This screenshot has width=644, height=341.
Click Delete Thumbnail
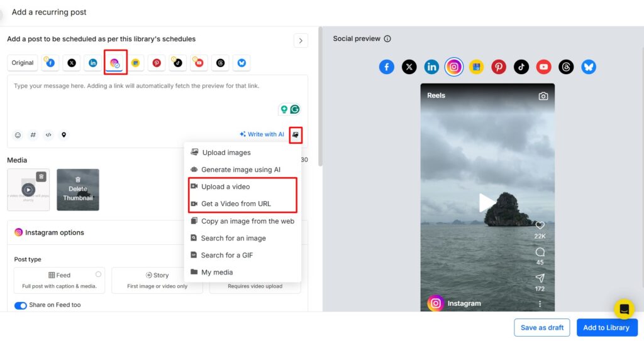coord(77,190)
